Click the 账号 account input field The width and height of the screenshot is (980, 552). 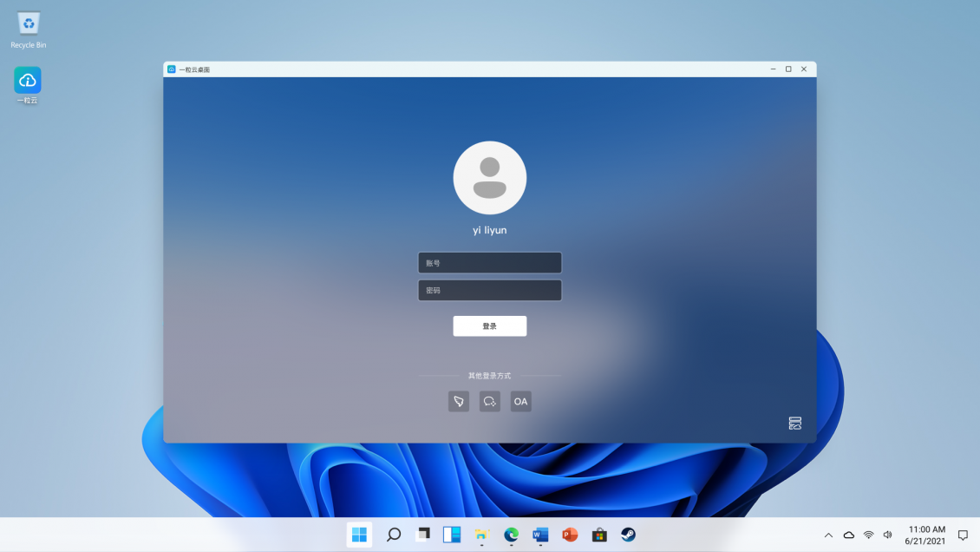click(490, 262)
